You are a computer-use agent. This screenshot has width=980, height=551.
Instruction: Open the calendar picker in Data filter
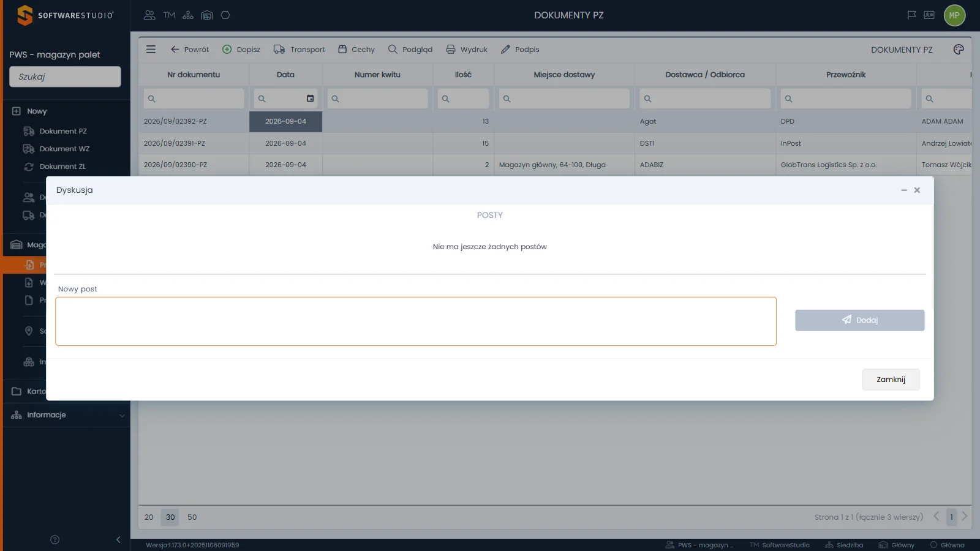(310, 99)
